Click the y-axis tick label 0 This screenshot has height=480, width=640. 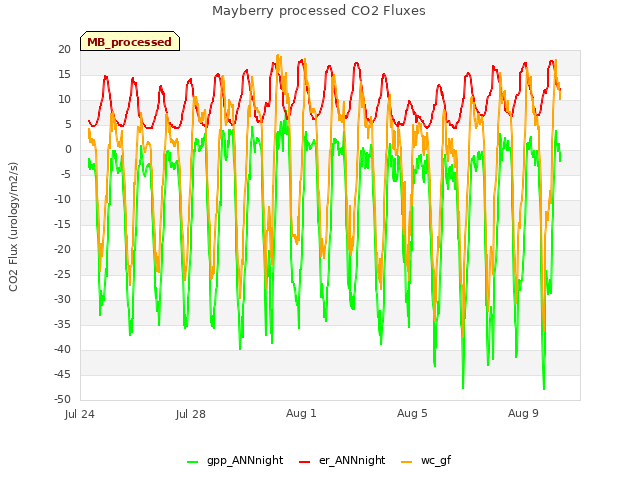click(x=68, y=150)
